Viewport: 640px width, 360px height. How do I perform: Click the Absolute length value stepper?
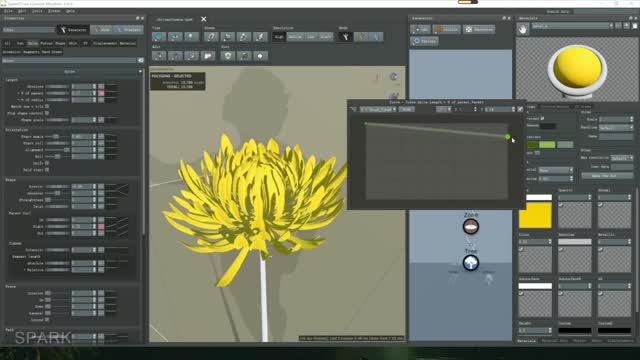pyautogui.click(x=94, y=87)
